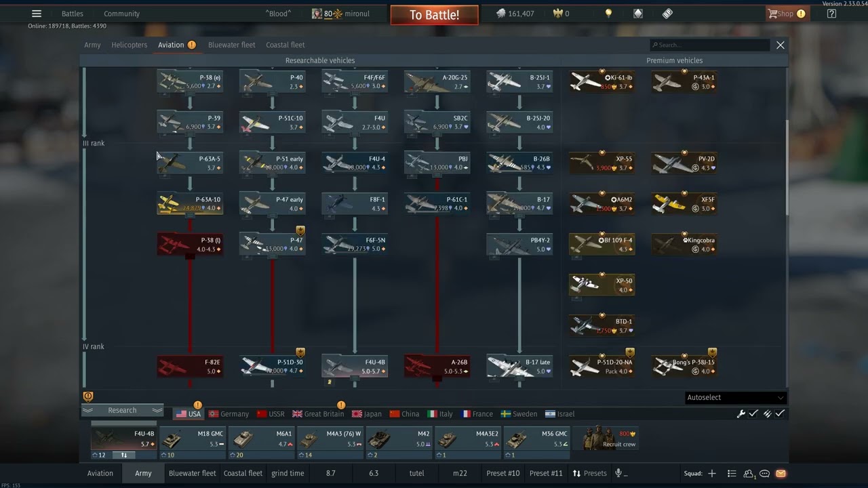Click the alert badge above the USA flag

pyautogui.click(x=197, y=405)
